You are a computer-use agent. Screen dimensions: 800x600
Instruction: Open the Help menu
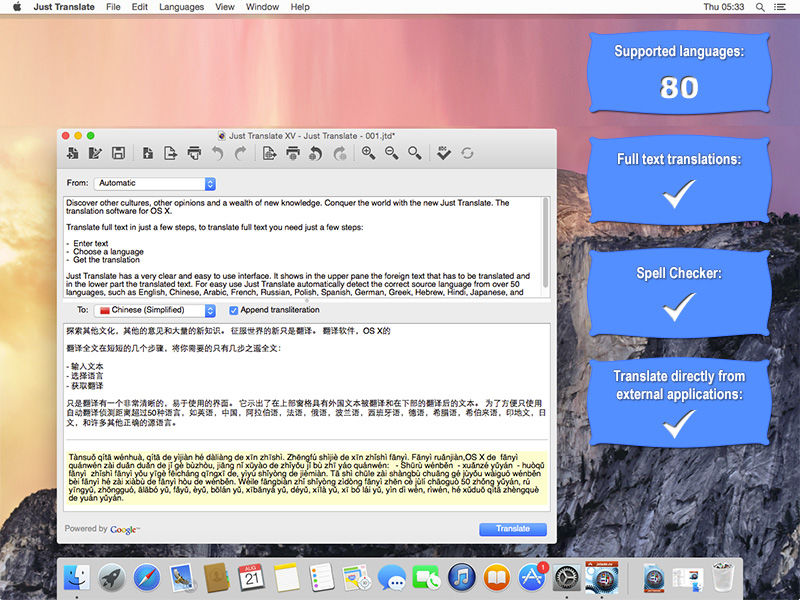point(300,7)
